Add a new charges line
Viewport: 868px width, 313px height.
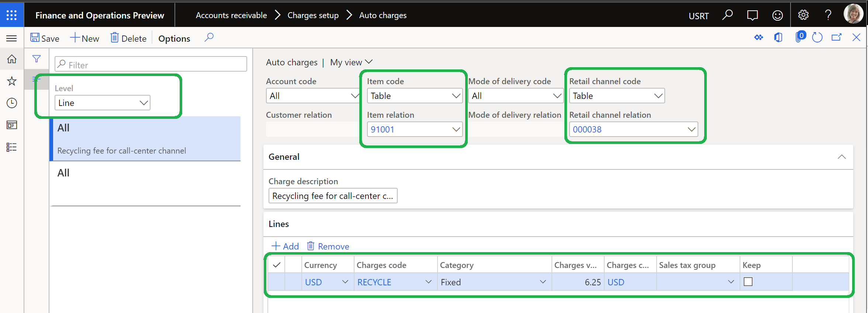[285, 246]
